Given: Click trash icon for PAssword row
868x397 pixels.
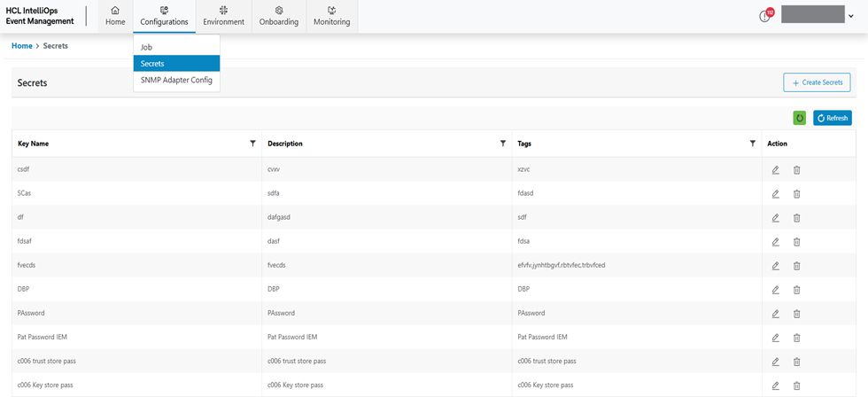Looking at the screenshot, I should click(x=796, y=313).
